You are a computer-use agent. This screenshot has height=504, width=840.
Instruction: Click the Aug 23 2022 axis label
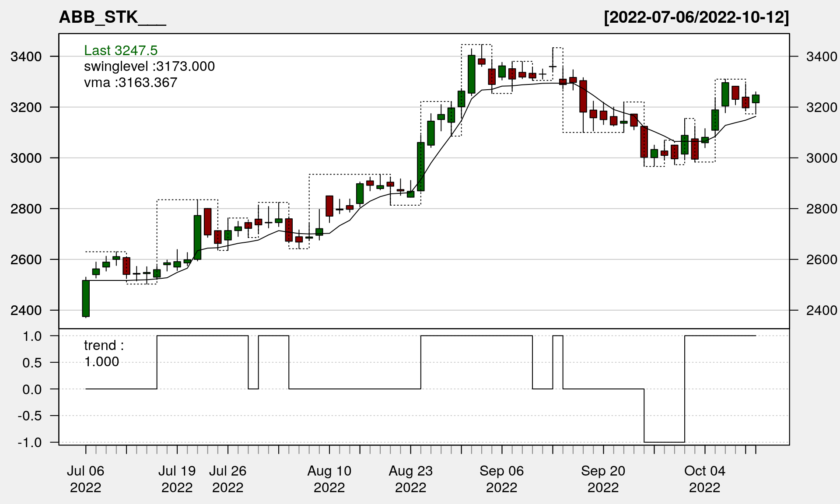pos(410,479)
